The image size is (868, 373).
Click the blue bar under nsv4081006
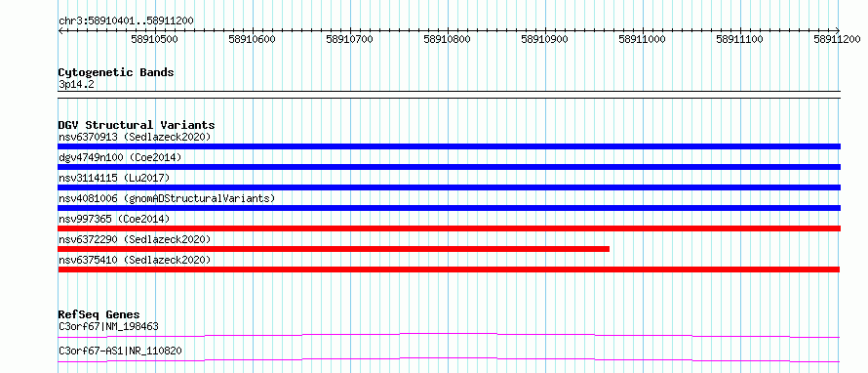click(450, 208)
